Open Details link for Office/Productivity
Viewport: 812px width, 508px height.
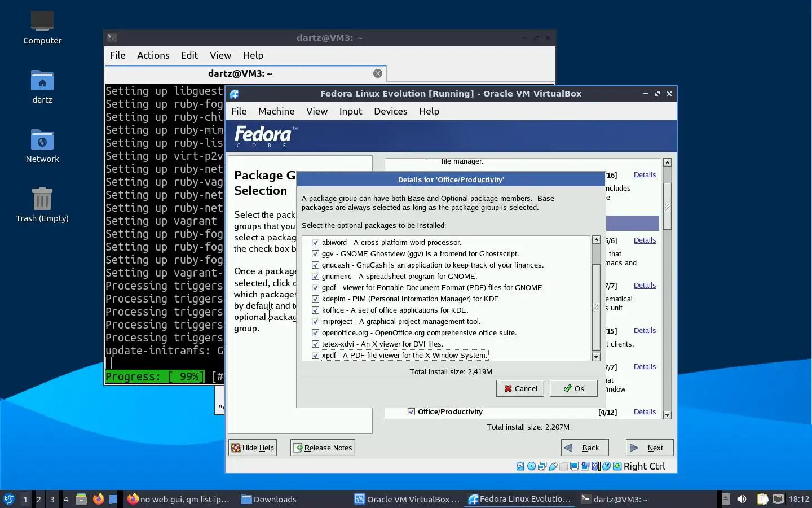click(645, 411)
